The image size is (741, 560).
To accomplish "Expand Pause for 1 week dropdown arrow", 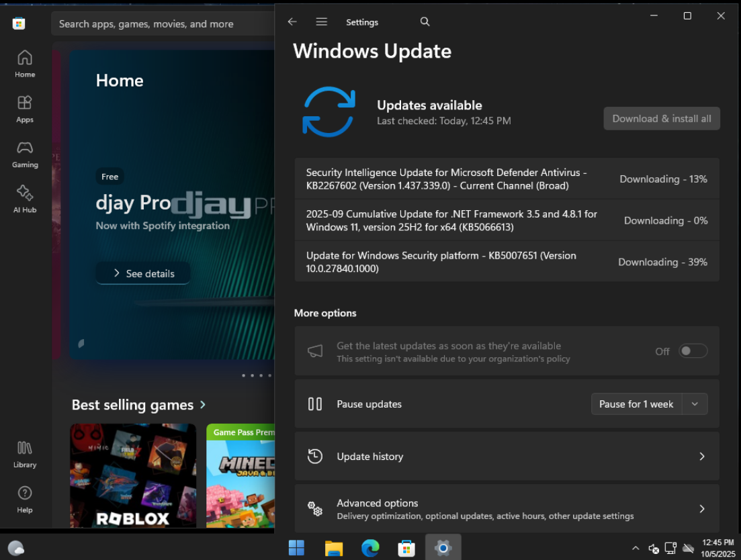I will pyautogui.click(x=695, y=404).
